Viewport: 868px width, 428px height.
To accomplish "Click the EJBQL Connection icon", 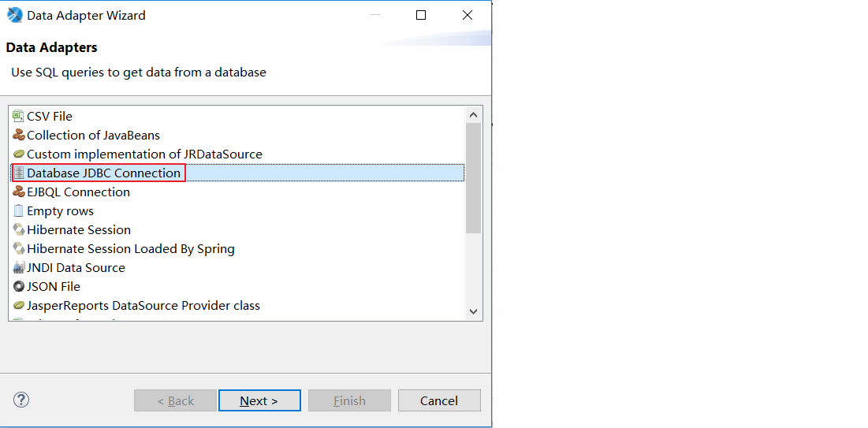I will pyautogui.click(x=19, y=192).
